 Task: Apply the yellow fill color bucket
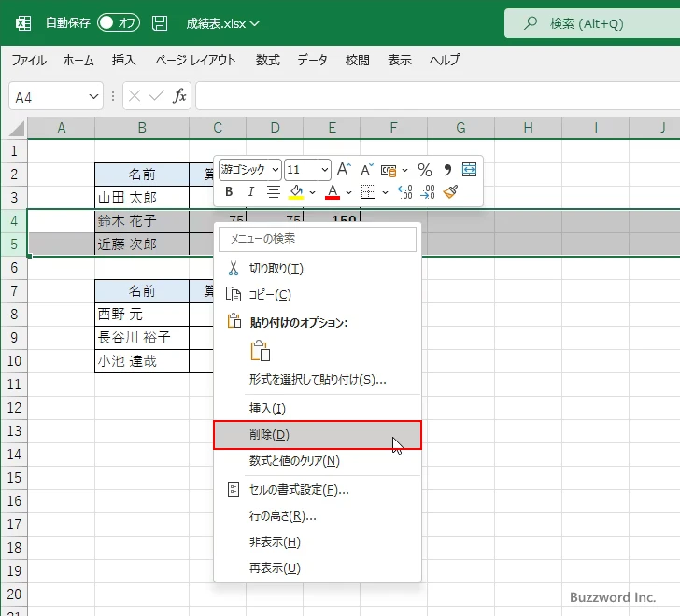point(296,191)
